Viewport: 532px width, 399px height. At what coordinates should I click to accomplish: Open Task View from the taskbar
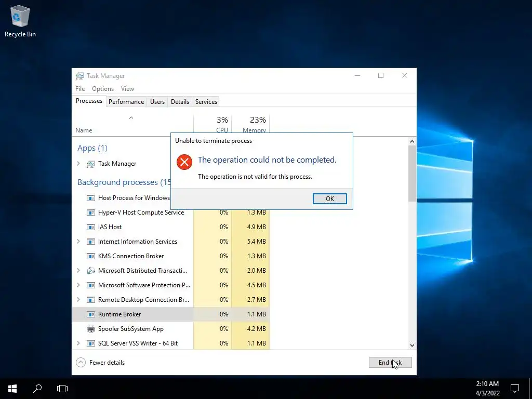point(62,389)
